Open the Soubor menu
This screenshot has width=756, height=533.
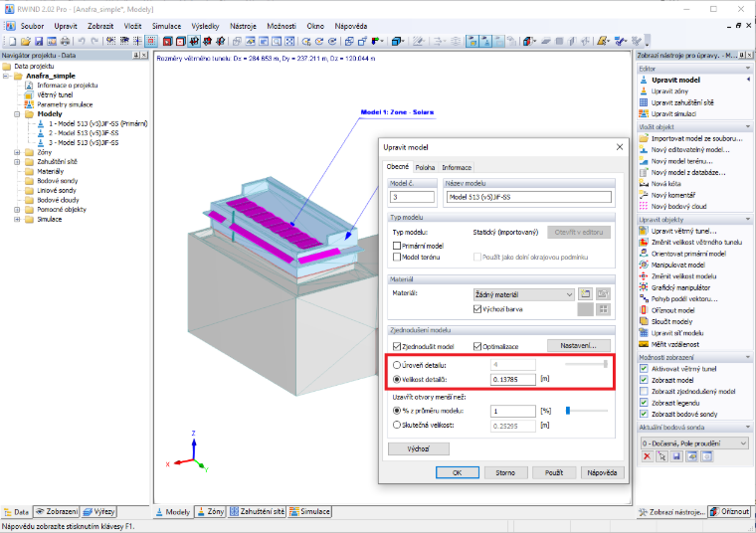tap(32, 26)
